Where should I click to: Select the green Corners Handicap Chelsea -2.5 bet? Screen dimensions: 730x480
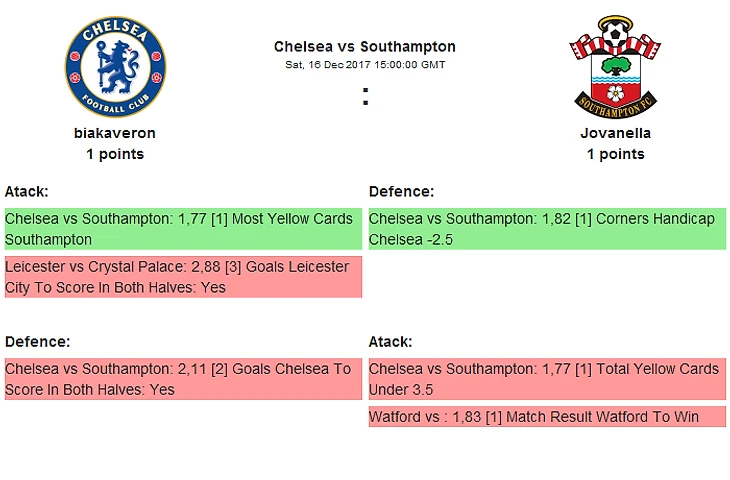[546, 229]
